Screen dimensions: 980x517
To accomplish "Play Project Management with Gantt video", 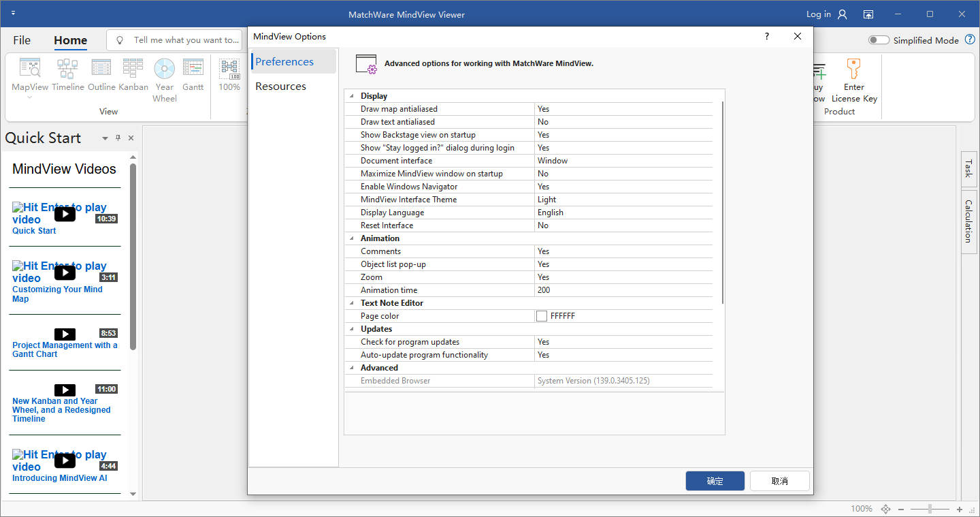I will tap(65, 334).
